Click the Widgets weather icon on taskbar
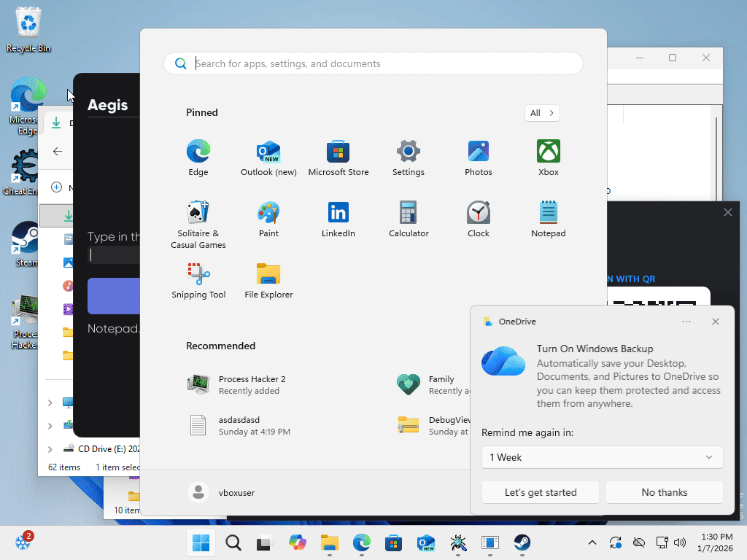 pyautogui.click(x=23, y=542)
